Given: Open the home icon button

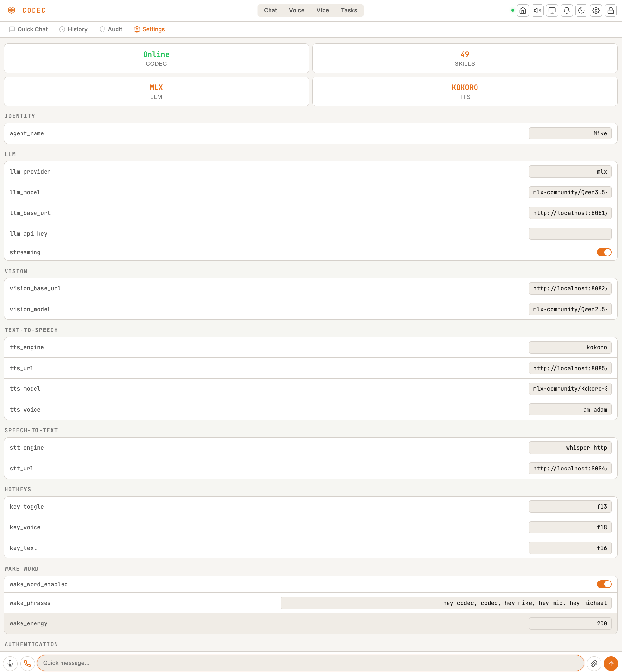Looking at the screenshot, I should [523, 10].
